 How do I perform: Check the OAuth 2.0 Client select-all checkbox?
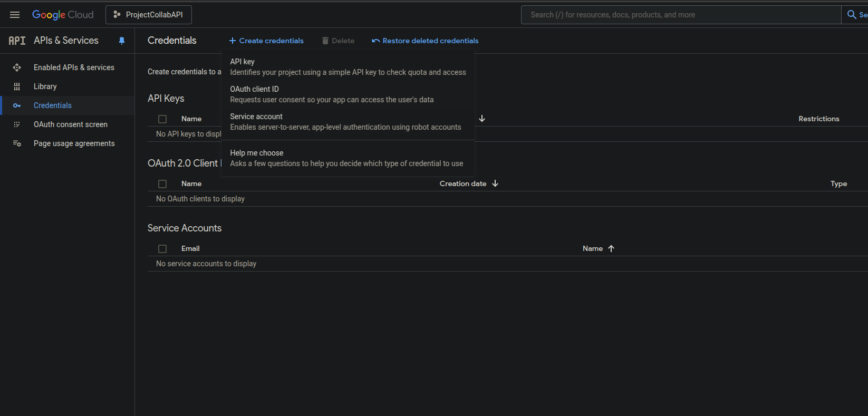tap(162, 184)
